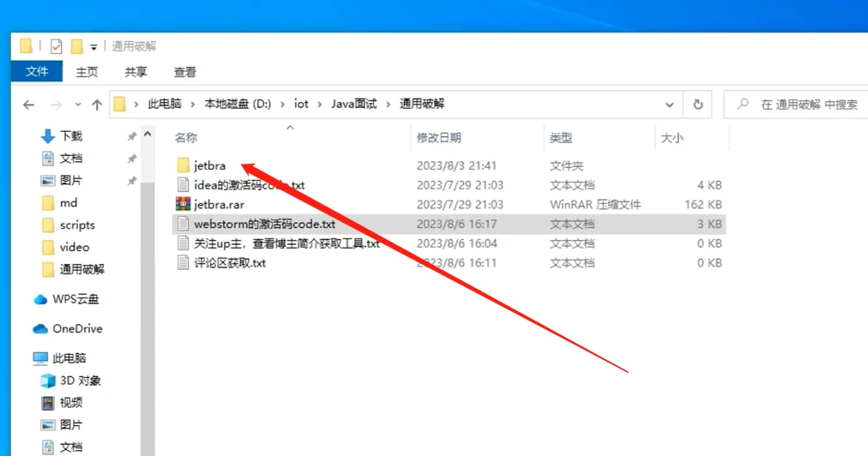Click 此电脑 in the address bar

click(x=165, y=104)
